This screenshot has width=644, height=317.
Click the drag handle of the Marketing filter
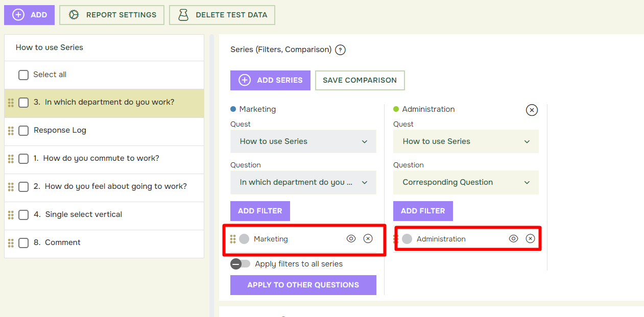pyautogui.click(x=233, y=239)
